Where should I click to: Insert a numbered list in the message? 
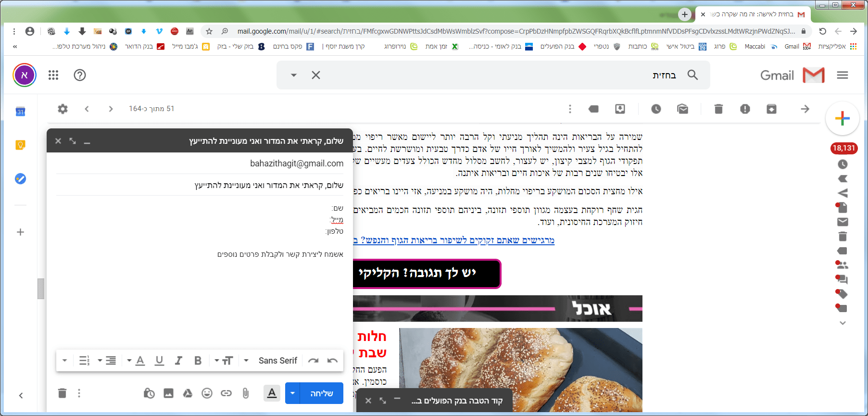tap(84, 361)
